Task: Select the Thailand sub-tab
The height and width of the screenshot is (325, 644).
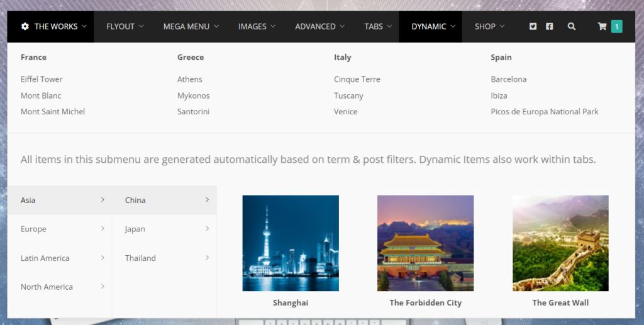Action: click(165, 258)
